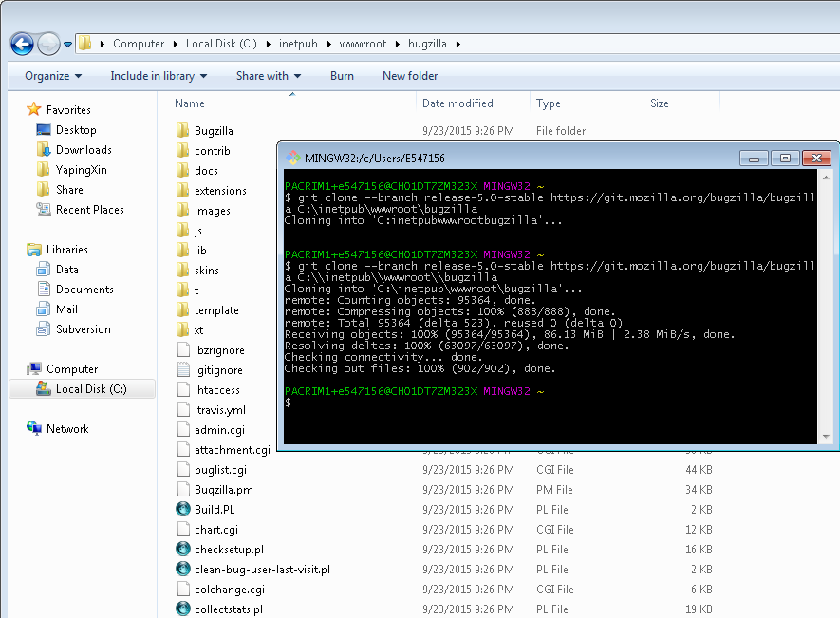Select the contrib folder icon

click(182, 150)
